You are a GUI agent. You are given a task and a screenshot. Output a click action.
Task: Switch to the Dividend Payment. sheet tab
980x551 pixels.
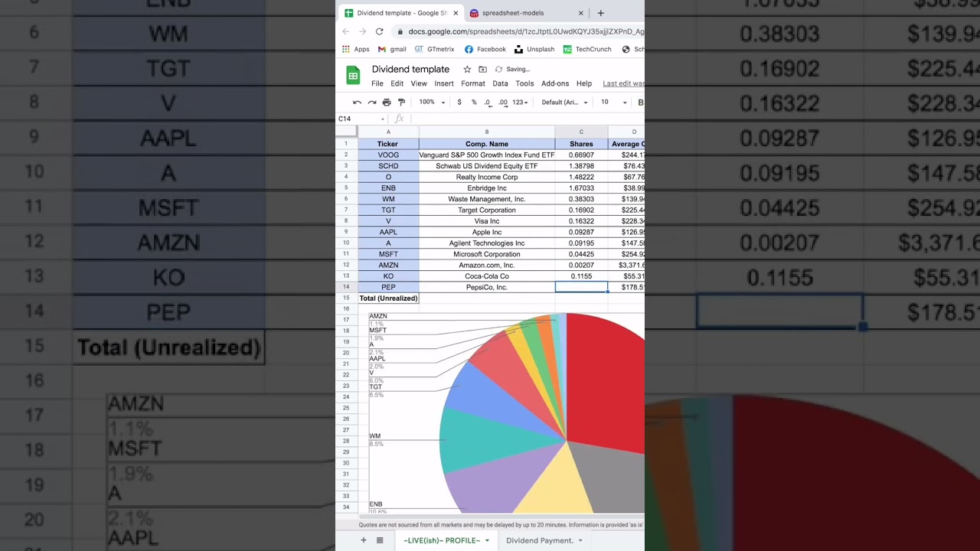(540, 540)
